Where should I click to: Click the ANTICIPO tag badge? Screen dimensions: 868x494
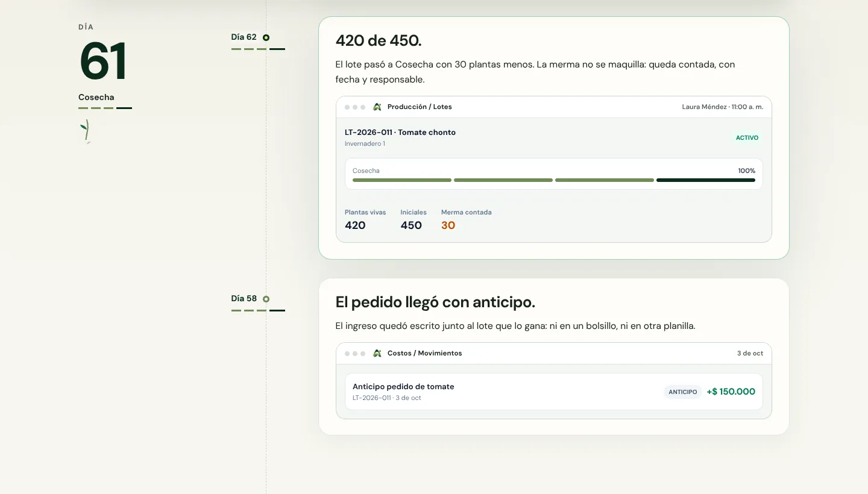[683, 392]
